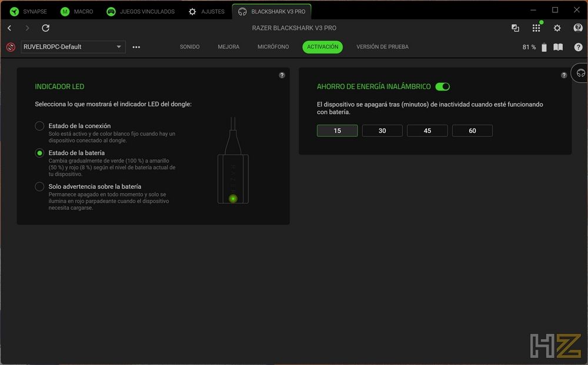
Task: Click the battery status icon
Action: pyautogui.click(x=544, y=47)
